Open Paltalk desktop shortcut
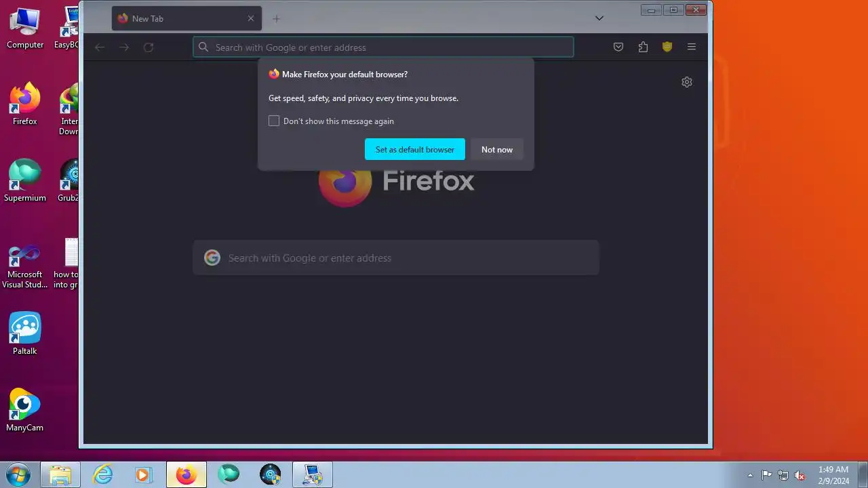The image size is (868, 488). 25,333
